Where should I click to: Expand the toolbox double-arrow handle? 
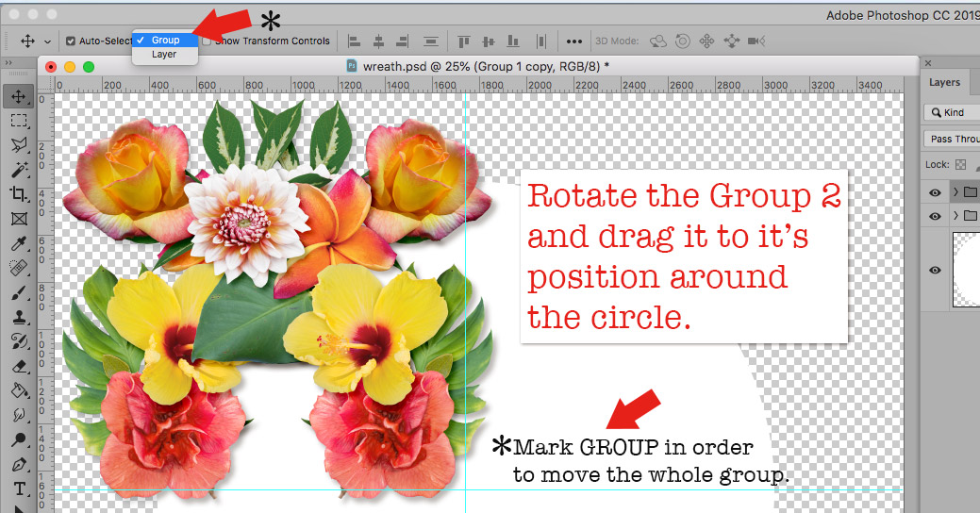8,63
